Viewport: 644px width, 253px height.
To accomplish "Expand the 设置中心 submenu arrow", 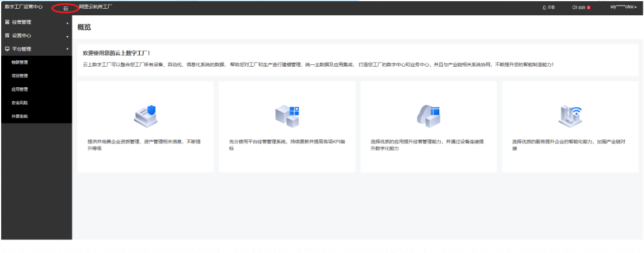I will [67, 37].
